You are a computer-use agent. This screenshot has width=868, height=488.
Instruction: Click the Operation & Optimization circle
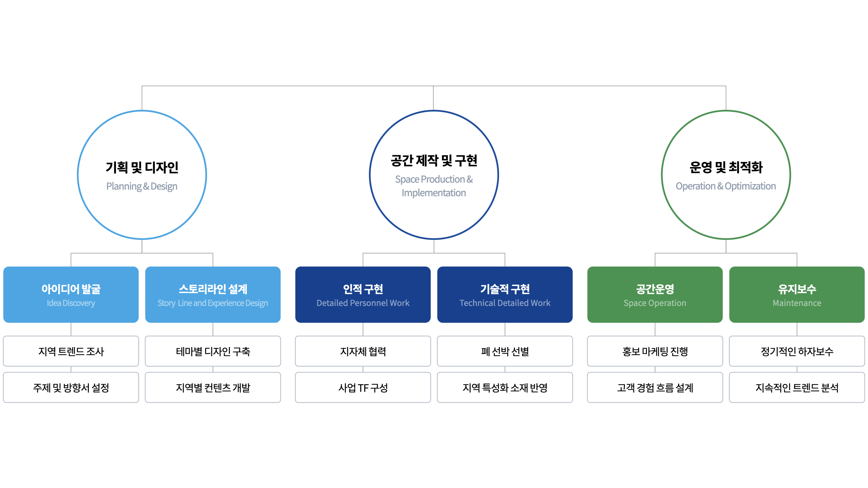click(x=726, y=175)
